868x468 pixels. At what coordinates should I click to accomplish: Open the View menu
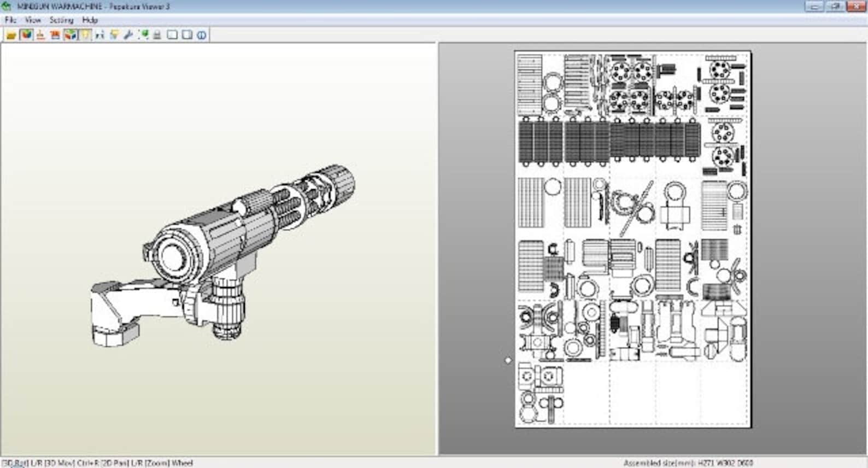pyautogui.click(x=33, y=20)
